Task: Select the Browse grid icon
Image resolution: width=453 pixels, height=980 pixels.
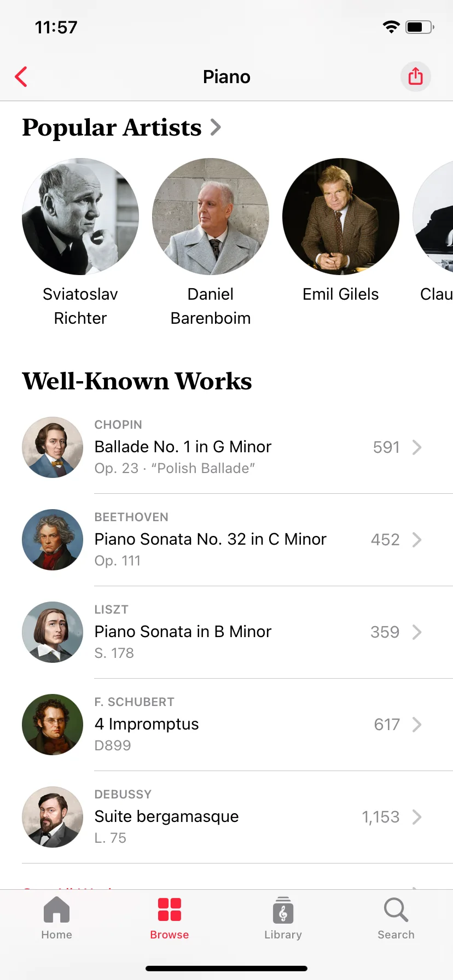Action: (170, 910)
